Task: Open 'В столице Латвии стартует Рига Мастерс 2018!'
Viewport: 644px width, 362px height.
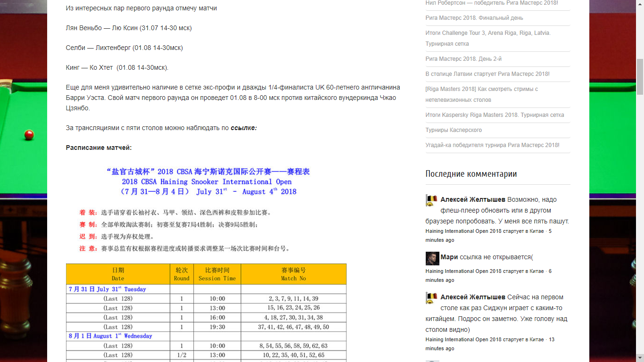Action: (x=487, y=74)
